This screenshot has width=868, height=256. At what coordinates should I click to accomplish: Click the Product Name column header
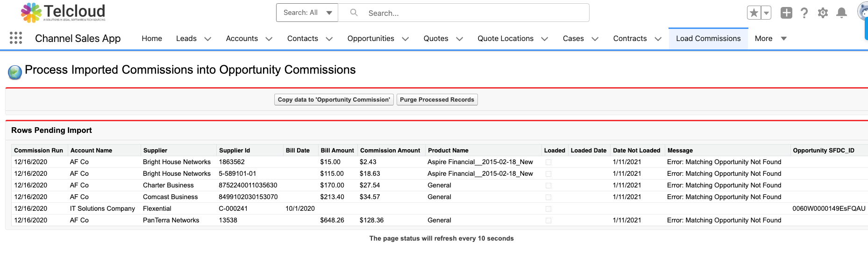[448, 150]
